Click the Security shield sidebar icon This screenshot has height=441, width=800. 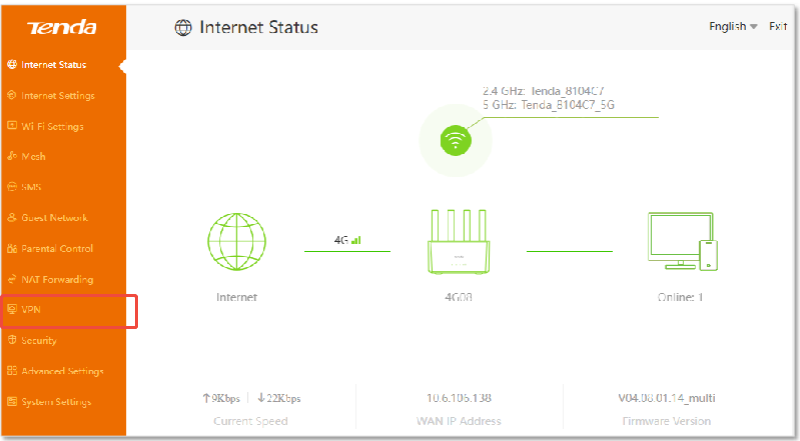(12, 341)
